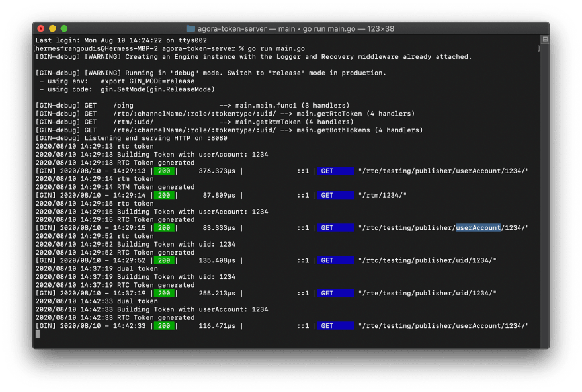
Task: Click the GET label before "/rte/testing/publisher/userAccount/1234/"
Action: (335, 326)
